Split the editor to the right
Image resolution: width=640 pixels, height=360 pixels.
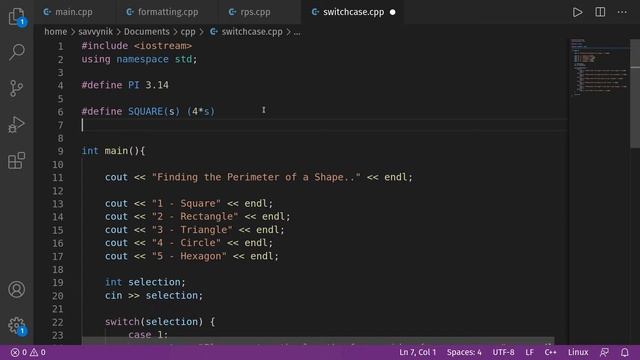[x=600, y=12]
